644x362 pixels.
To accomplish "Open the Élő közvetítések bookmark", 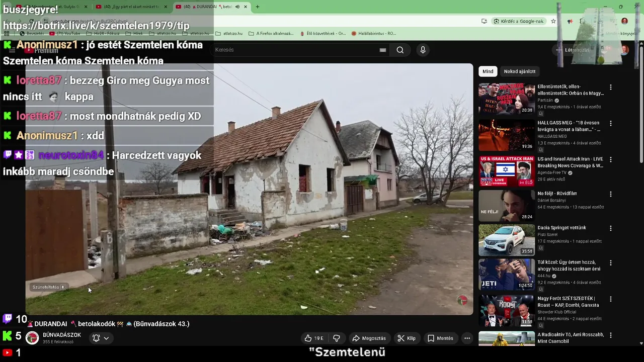I will click(x=323, y=34).
